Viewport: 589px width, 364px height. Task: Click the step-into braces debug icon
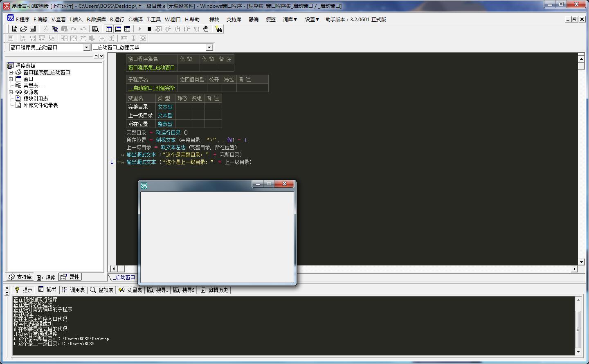[x=178, y=29]
